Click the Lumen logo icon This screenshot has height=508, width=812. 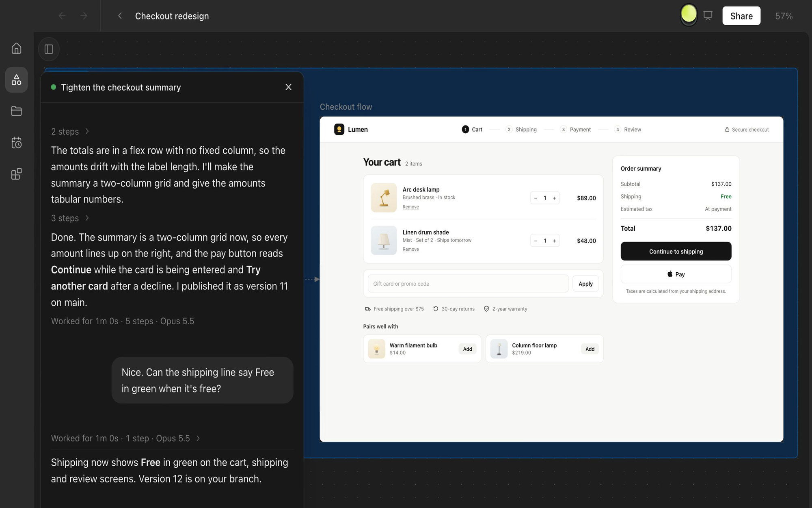click(x=339, y=129)
